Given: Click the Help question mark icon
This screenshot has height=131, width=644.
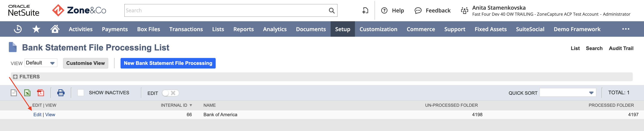Looking at the screenshot, I should click(x=384, y=11).
